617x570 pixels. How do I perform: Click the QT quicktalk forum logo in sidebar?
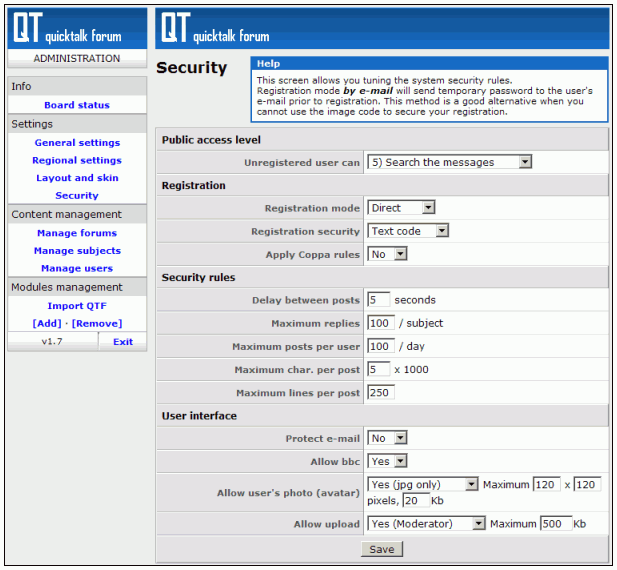coord(66,29)
